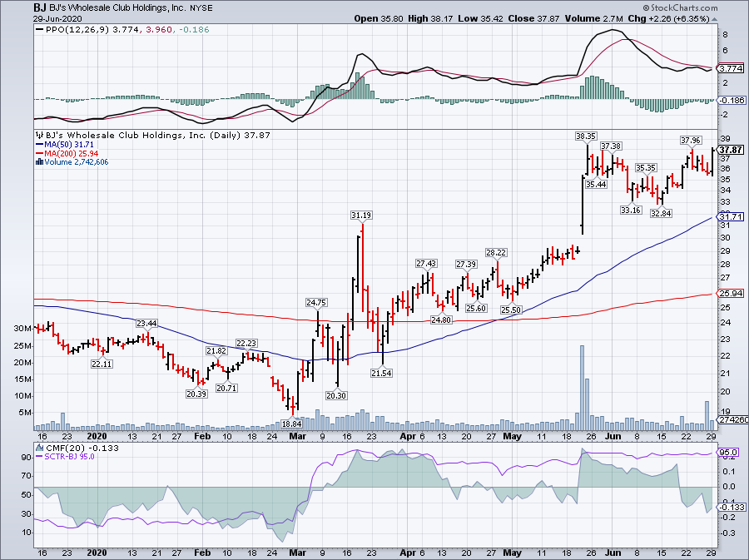Viewport: 749px width, 560px height.
Task: Click the 22.11 low annotation
Action: point(102,364)
